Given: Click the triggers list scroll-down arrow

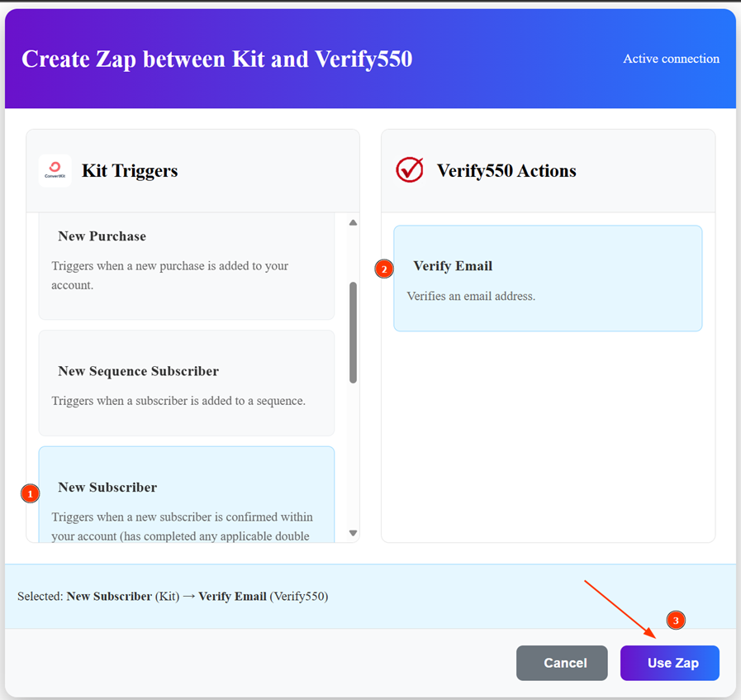Looking at the screenshot, I should coord(353,533).
